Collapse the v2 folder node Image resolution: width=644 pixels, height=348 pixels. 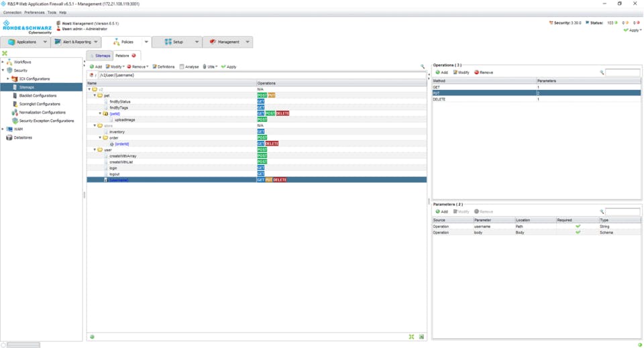coord(89,89)
